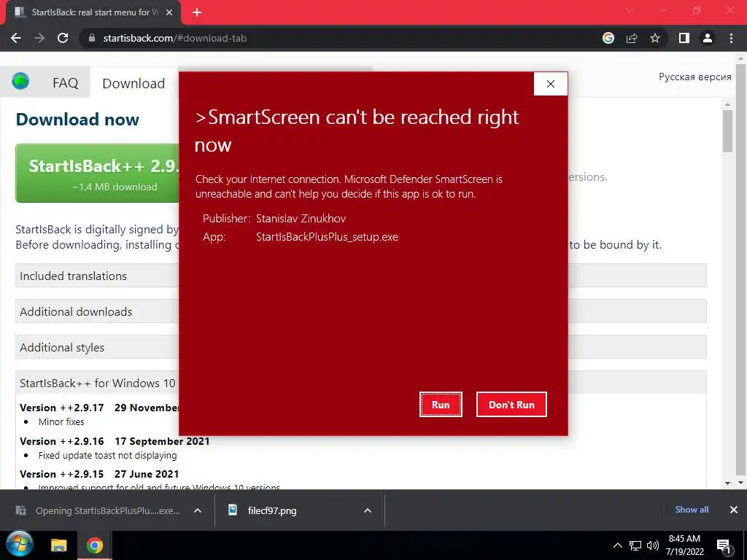Image resolution: width=747 pixels, height=560 pixels.
Task: Click the globe home icon on page
Action: 20,81
